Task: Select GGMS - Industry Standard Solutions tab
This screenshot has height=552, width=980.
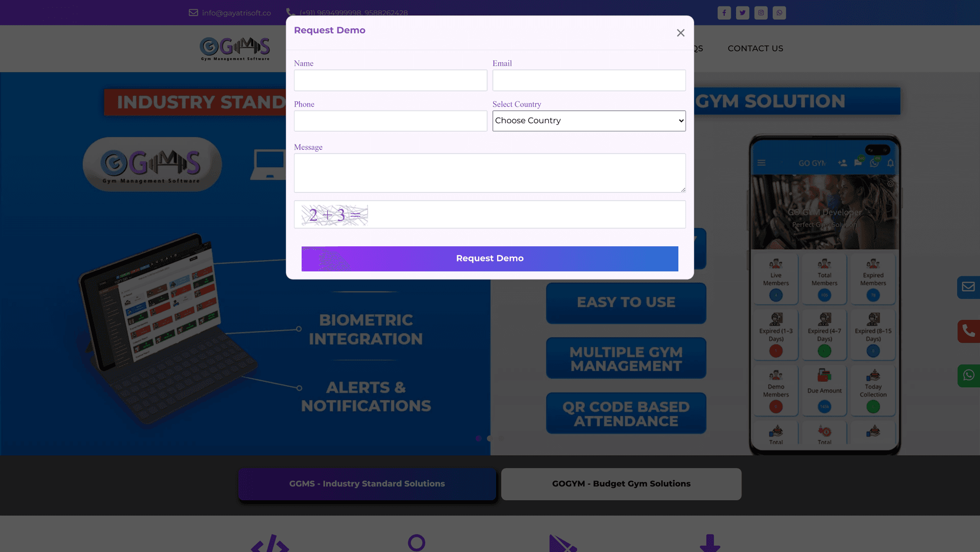Action: pos(367,484)
